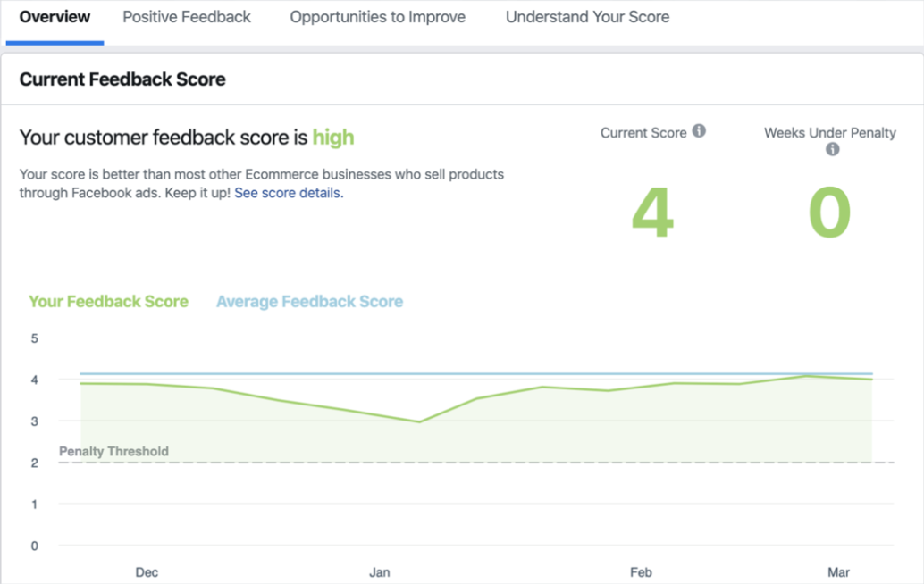Click the green word high in headline

pos(333,138)
